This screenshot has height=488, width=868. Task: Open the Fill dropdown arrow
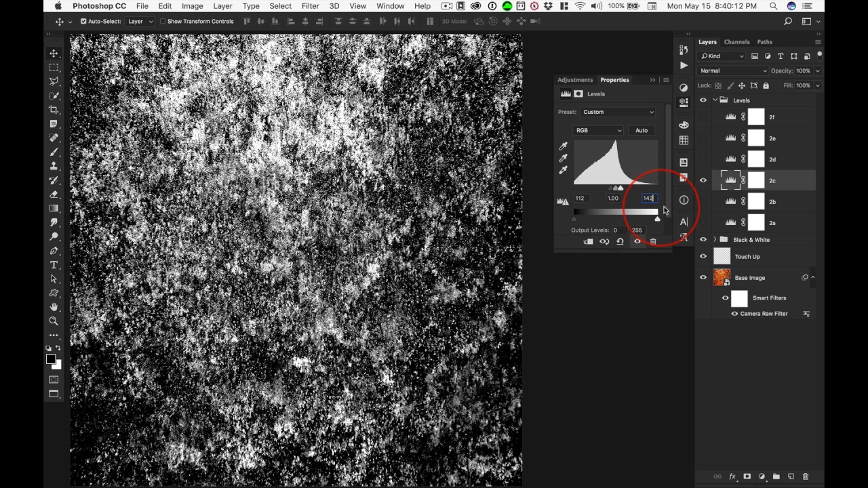coord(818,85)
